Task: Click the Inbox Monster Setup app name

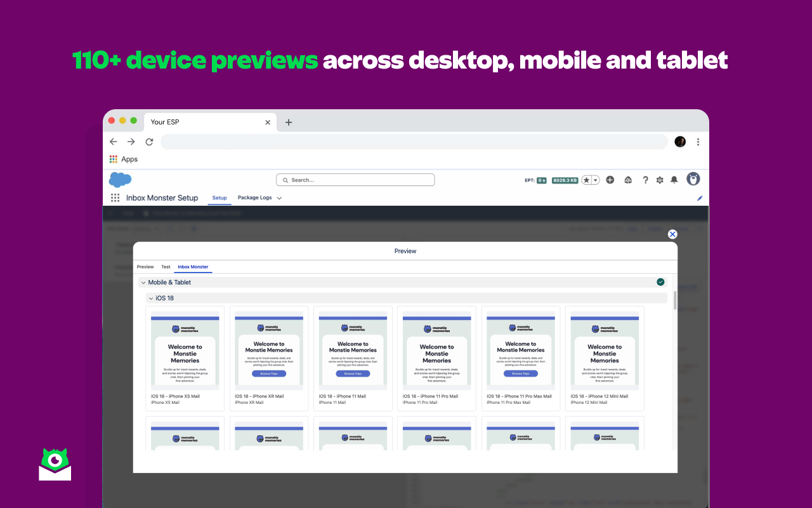Action: [x=162, y=198]
